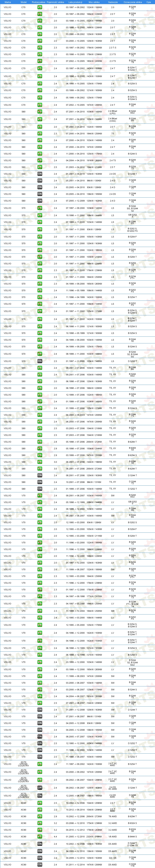Select the '2.4 Bifuel (LPG)' cell
The height and width of the screenshot is (868, 155).
(x=112, y=112)
